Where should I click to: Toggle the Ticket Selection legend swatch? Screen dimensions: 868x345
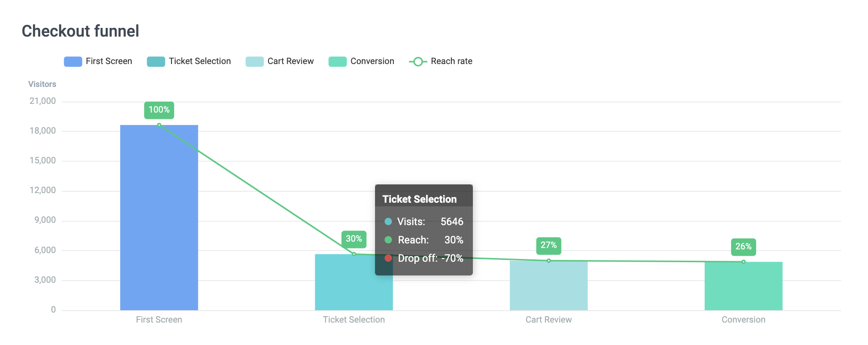click(x=155, y=62)
